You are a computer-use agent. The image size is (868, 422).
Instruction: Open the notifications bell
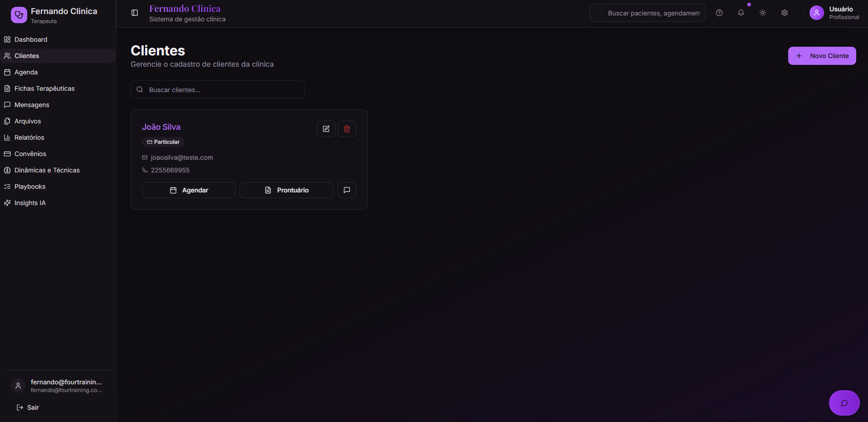tap(741, 13)
